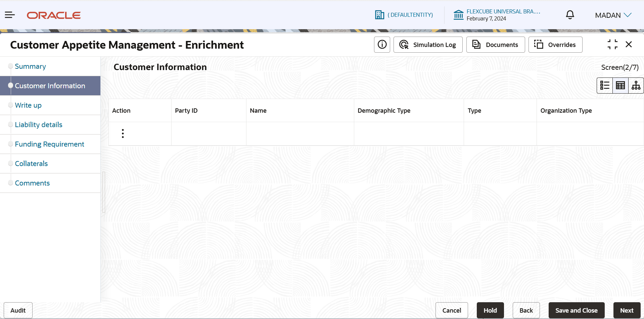The width and height of the screenshot is (644, 319).
Task: Open the information icon button
Action: (382, 45)
